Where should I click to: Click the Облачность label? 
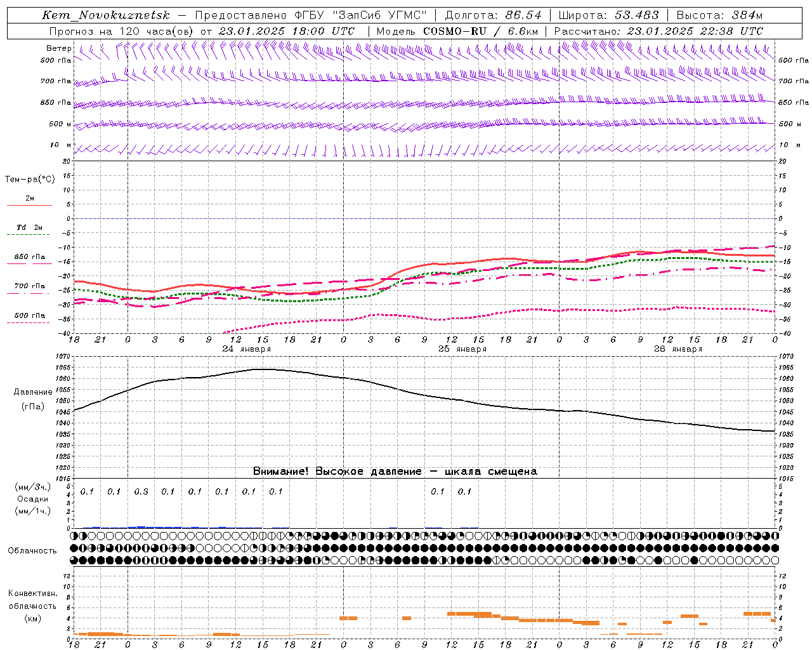click(32, 551)
